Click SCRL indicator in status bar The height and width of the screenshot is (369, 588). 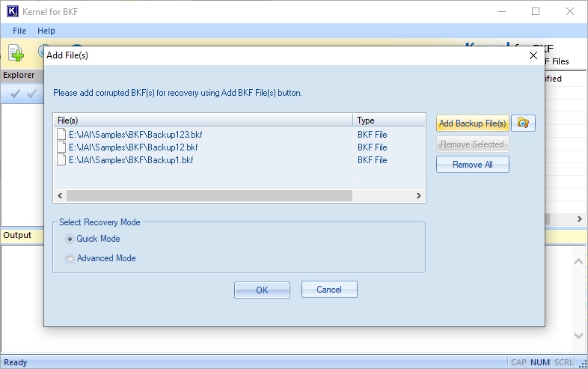tap(563, 362)
